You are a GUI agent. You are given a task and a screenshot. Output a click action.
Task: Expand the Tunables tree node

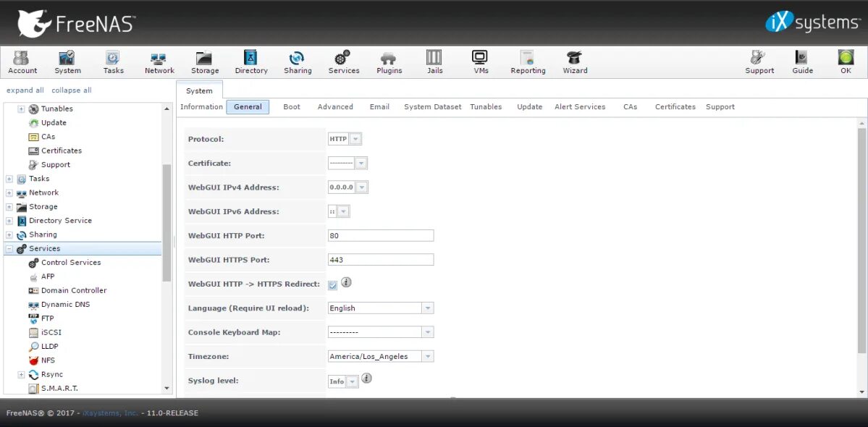point(21,109)
